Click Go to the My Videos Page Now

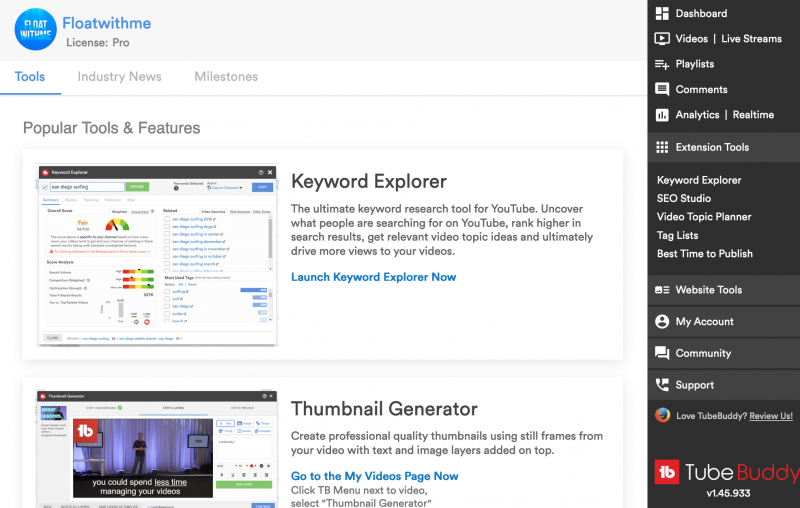pos(374,476)
